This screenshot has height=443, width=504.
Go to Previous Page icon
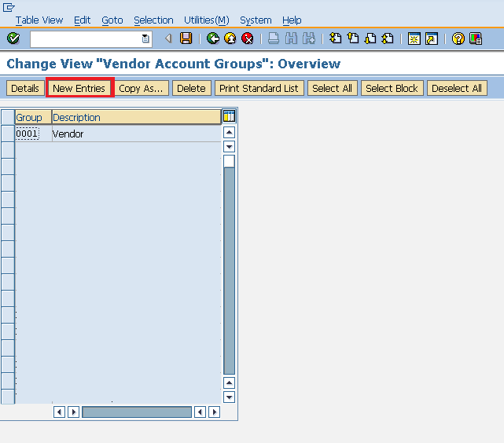point(353,38)
